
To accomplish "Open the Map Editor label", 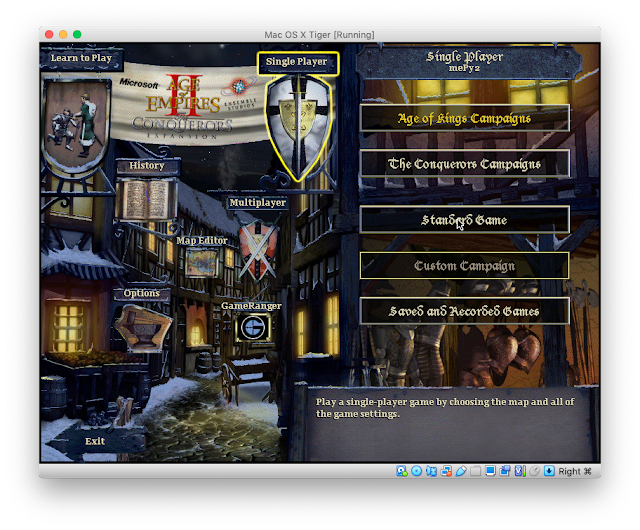I will point(202,241).
